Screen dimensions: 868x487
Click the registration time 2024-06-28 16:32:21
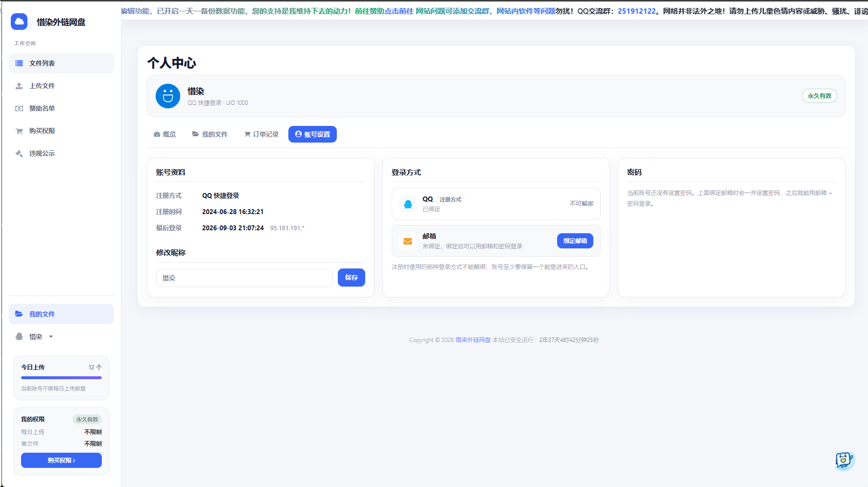[x=233, y=212]
